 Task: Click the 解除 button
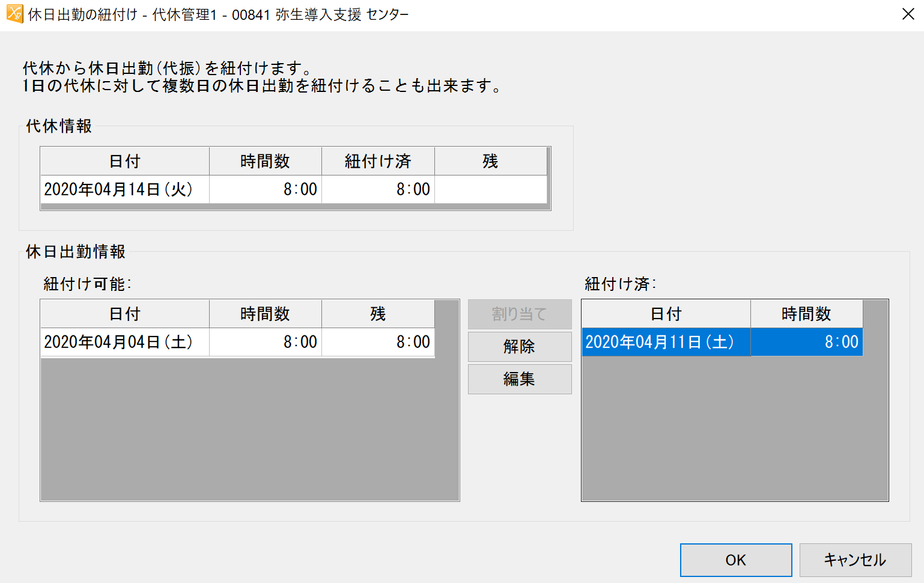(x=520, y=346)
